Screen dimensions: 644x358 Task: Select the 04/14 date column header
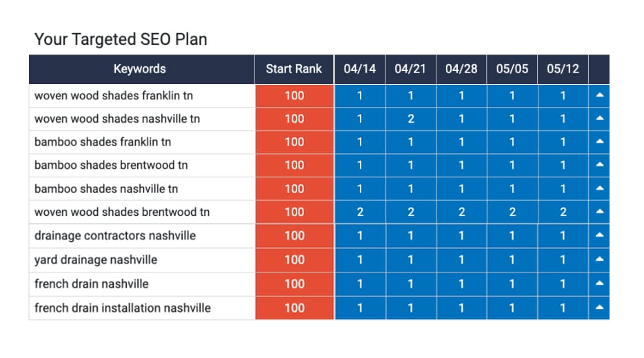tap(360, 69)
